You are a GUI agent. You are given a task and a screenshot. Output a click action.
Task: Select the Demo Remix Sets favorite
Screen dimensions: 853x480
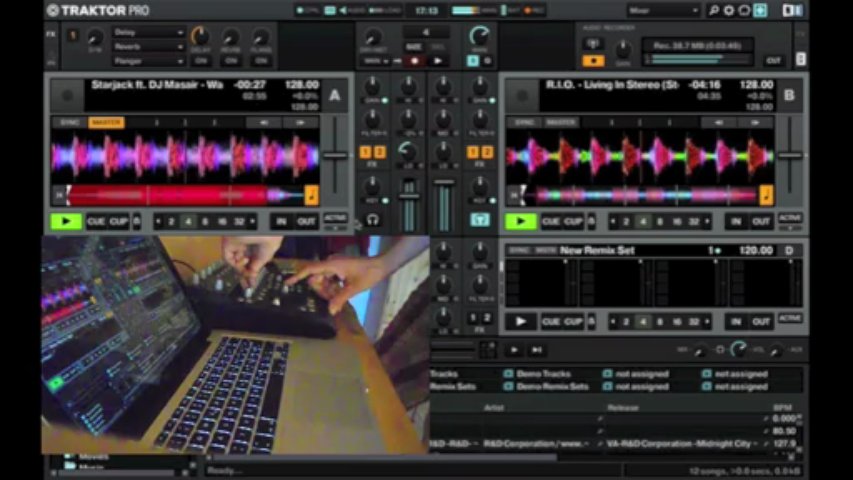click(x=552, y=386)
